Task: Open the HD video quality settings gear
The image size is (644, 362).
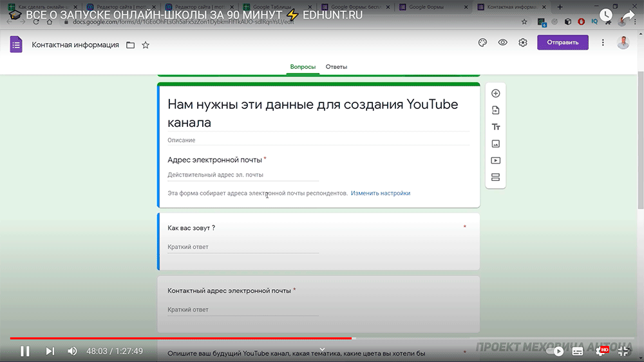Action: click(601, 351)
